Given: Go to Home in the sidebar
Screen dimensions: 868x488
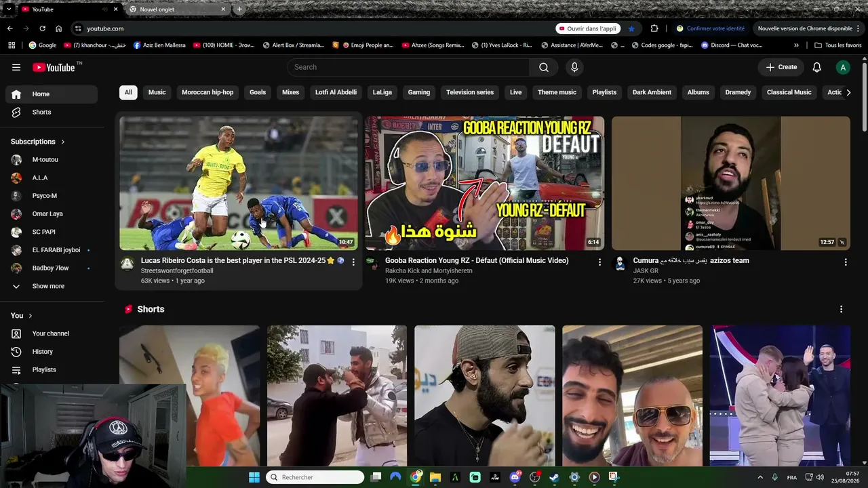Looking at the screenshot, I should (x=52, y=94).
